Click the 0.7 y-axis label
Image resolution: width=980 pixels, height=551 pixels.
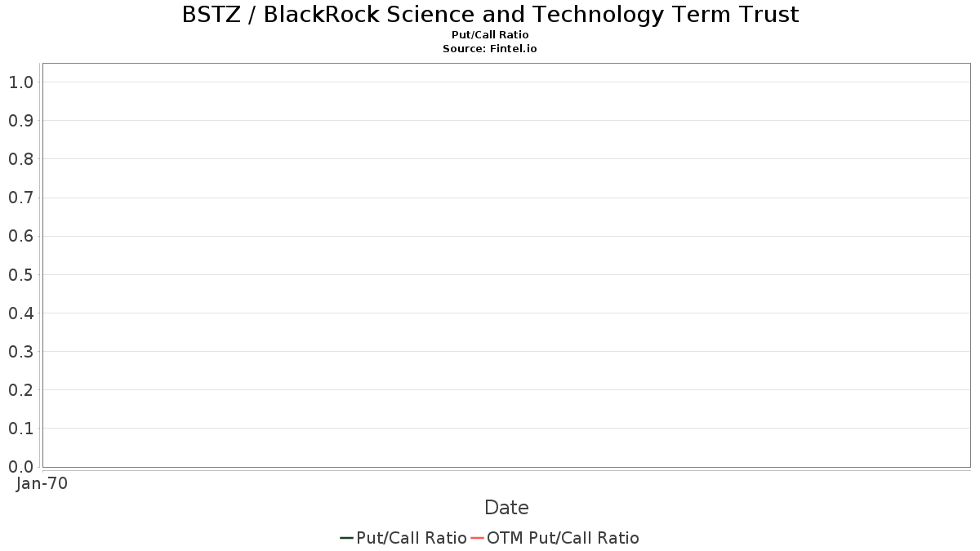[21, 198]
